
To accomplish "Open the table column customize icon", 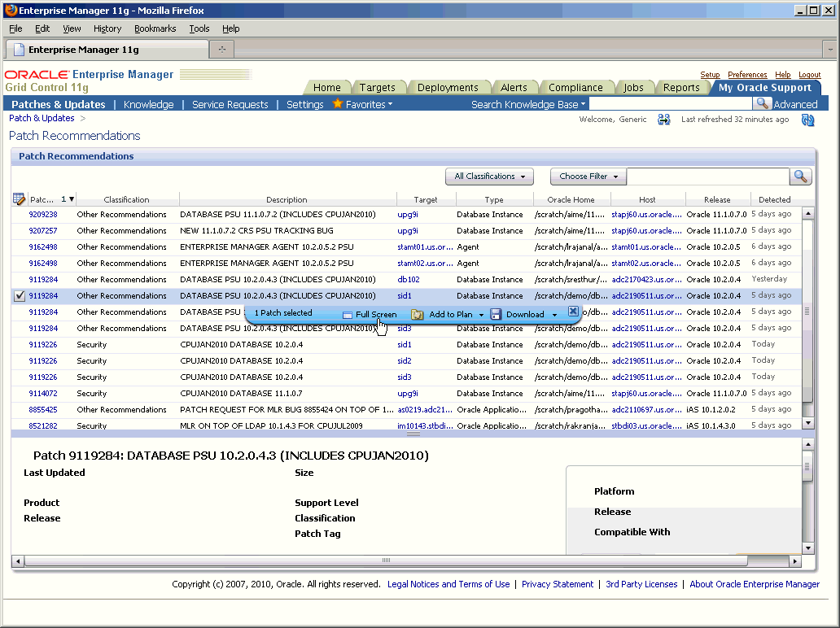I will pos(19,199).
